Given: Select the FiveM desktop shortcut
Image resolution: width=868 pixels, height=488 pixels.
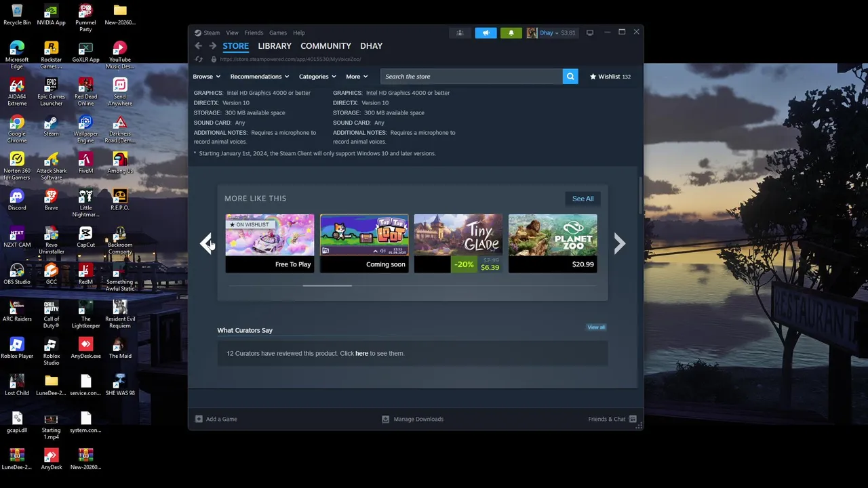Looking at the screenshot, I should pos(85,163).
